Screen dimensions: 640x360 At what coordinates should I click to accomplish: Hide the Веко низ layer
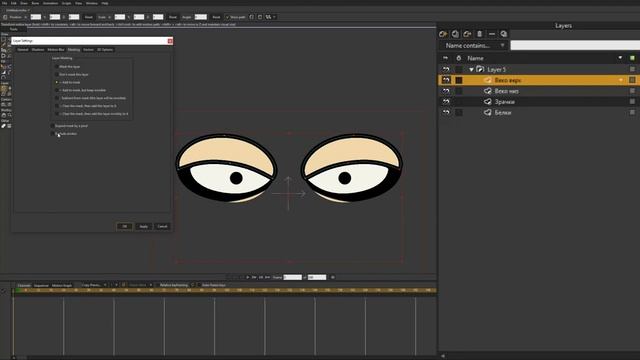coord(446,91)
